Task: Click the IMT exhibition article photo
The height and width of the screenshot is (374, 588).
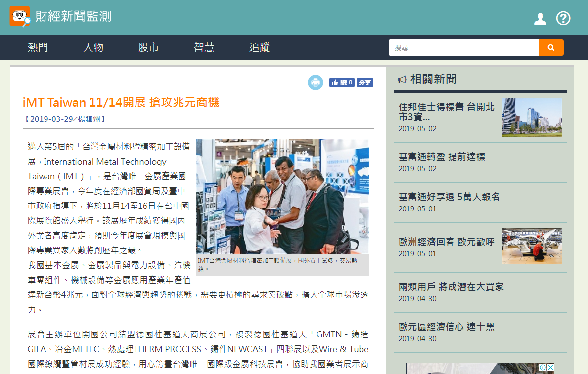Action: (x=282, y=196)
